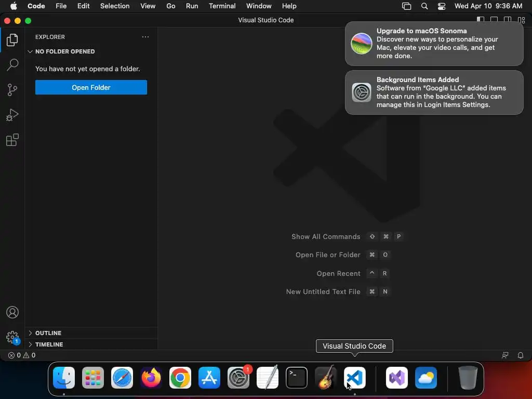Open the Source Control view

click(x=12, y=90)
